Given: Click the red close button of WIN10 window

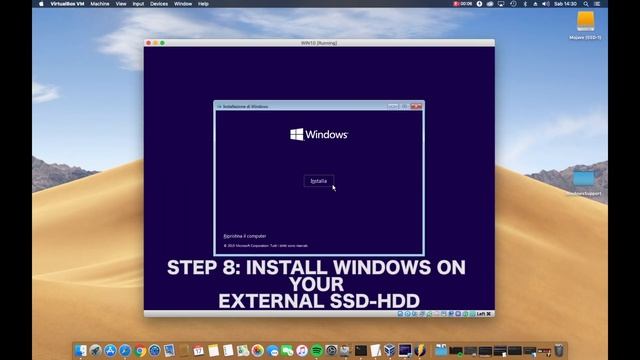Looking at the screenshot, I should [x=149, y=43].
